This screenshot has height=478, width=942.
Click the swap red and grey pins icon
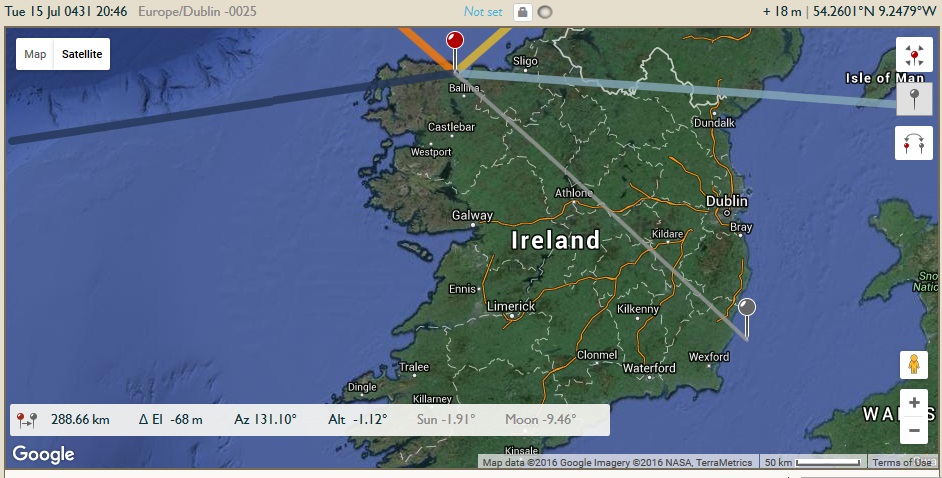(913, 143)
